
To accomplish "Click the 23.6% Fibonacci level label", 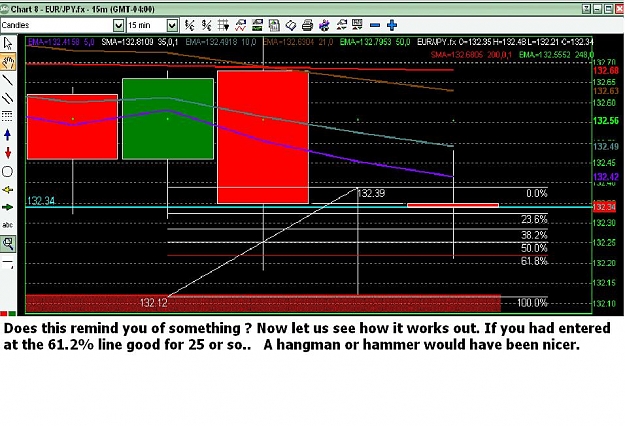I will [x=534, y=219].
